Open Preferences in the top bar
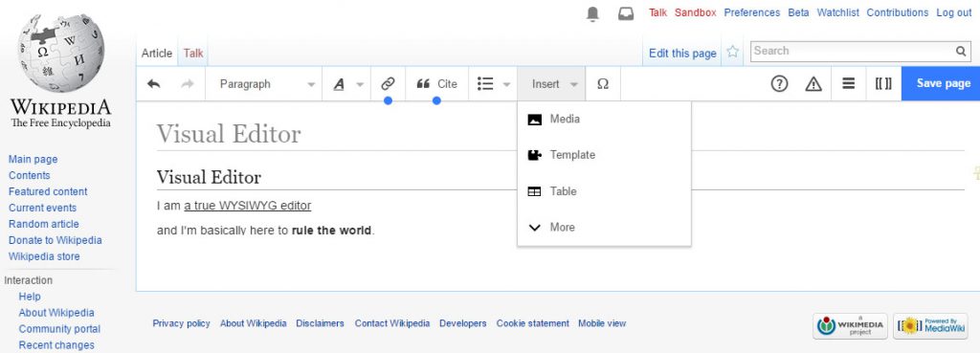980x353 pixels. click(752, 12)
